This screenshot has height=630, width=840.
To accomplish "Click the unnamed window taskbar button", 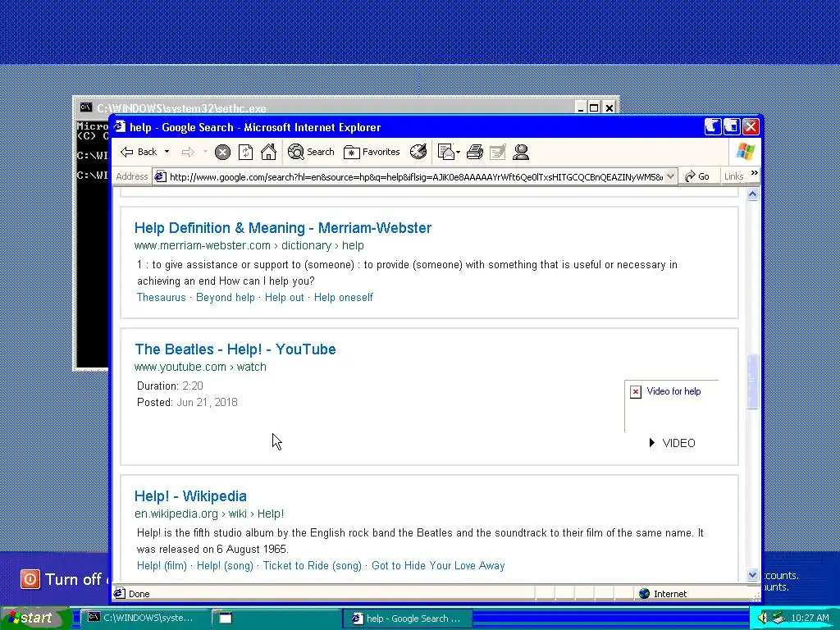I will (x=276, y=618).
